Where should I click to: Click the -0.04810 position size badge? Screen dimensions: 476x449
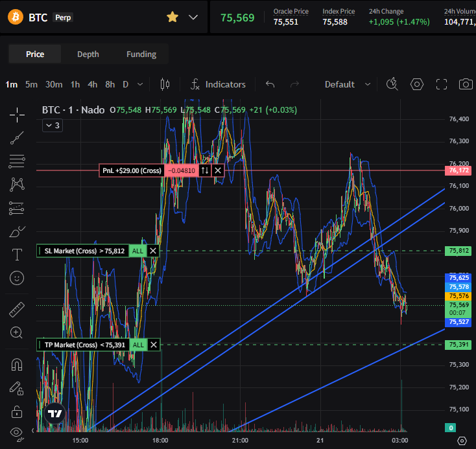click(x=181, y=170)
